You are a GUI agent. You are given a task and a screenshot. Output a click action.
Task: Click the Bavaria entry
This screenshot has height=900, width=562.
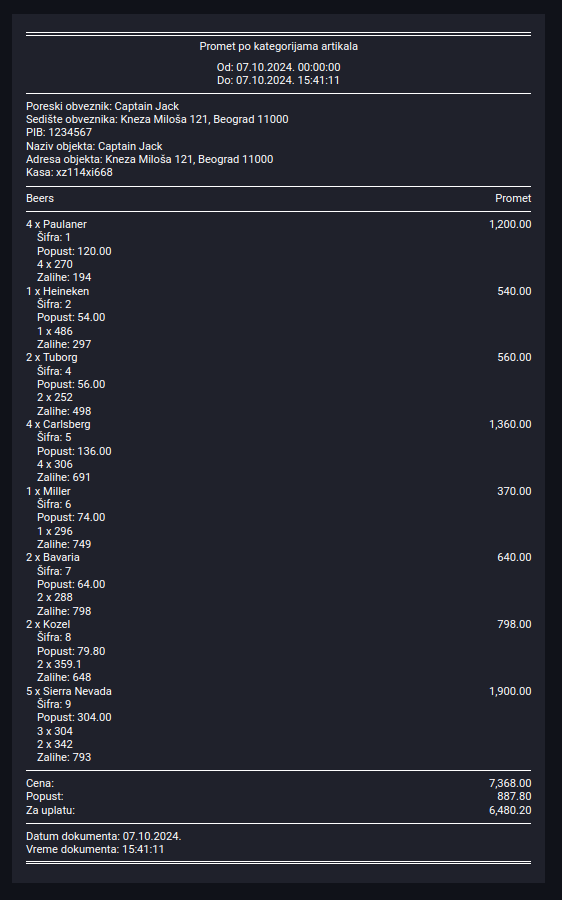click(278, 557)
